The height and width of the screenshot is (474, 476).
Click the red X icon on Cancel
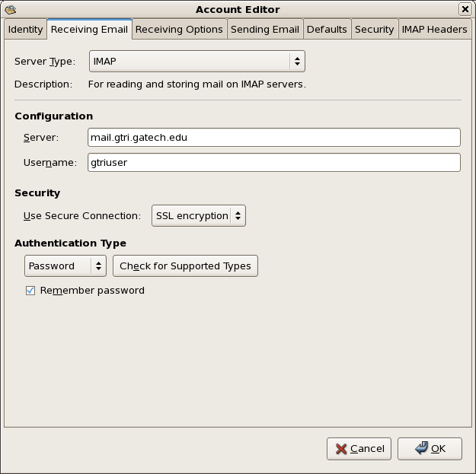coord(341,449)
